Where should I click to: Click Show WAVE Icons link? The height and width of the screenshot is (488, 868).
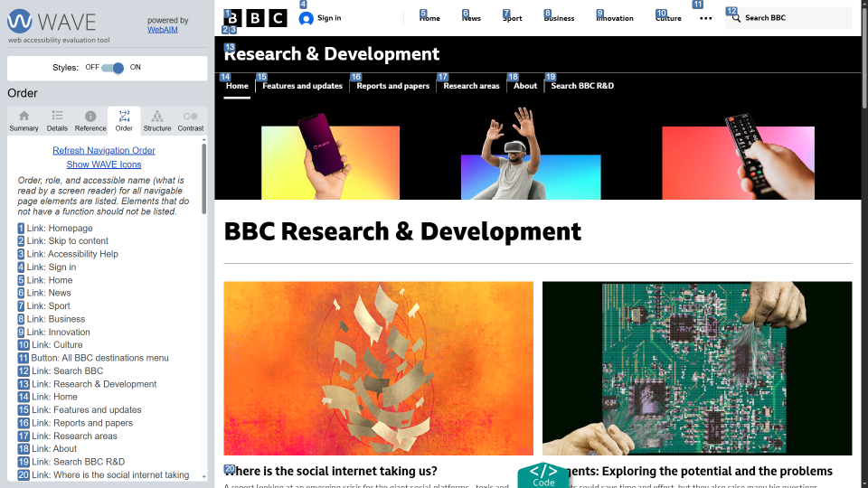(x=103, y=164)
